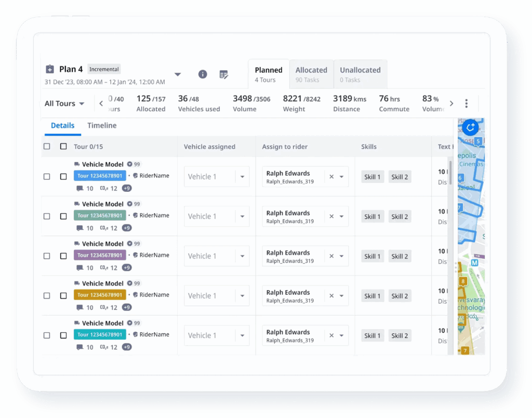
Task: Open the edit notes icon in the header
Action: (223, 74)
